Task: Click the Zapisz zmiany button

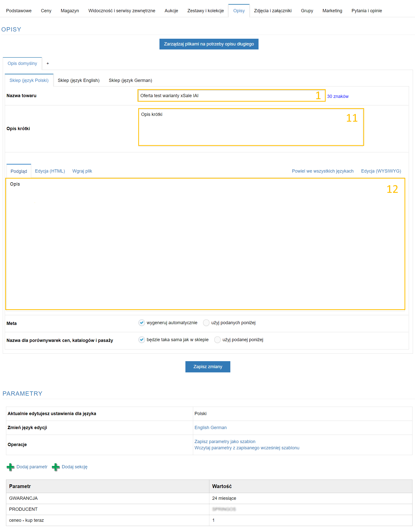Action: pyautogui.click(x=208, y=367)
